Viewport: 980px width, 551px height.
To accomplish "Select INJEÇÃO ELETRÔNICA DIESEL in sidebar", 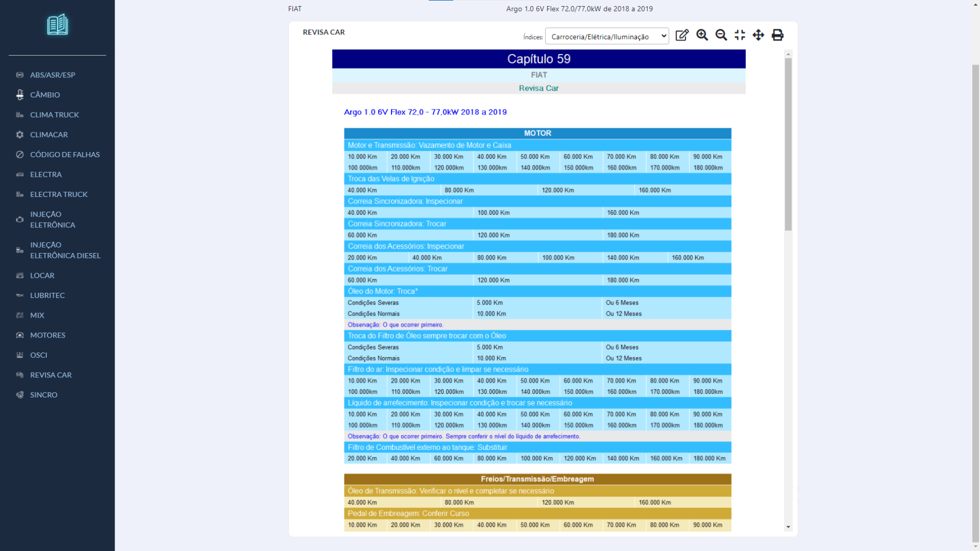I will point(65,250).
